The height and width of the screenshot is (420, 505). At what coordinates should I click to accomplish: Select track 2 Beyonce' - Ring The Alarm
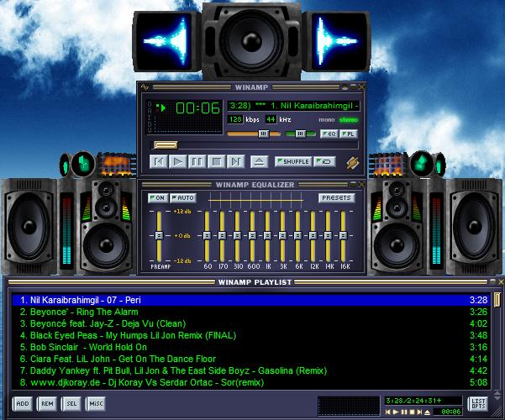pyautogui.click(x=251, y=312)
